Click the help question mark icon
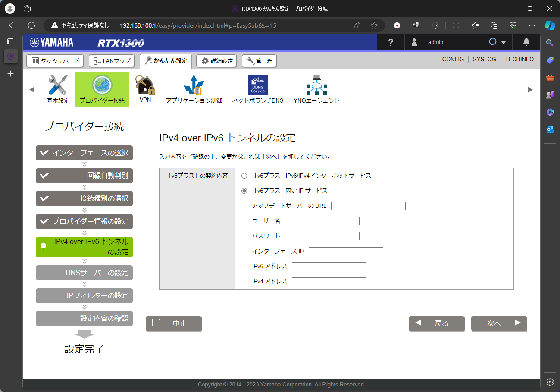The height and width of the screenshot is (392, 560). (x=391, y=42)
